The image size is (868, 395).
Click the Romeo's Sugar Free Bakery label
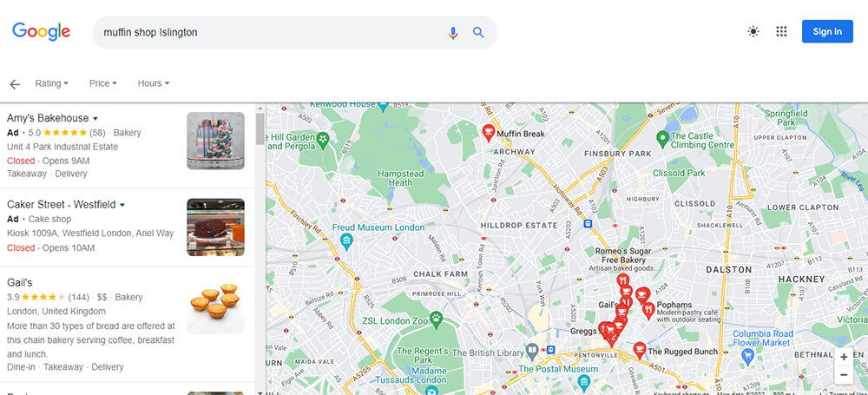point(622,255)
